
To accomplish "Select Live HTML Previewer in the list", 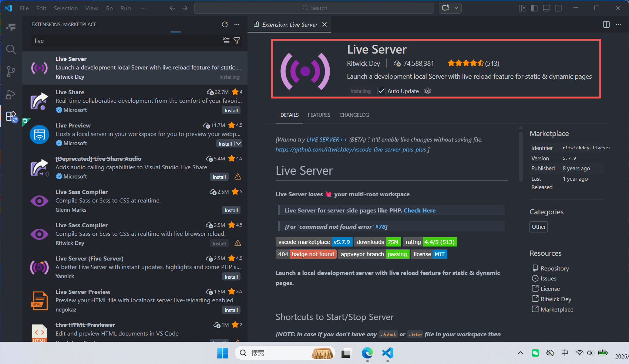I will [x=135, y=331].
